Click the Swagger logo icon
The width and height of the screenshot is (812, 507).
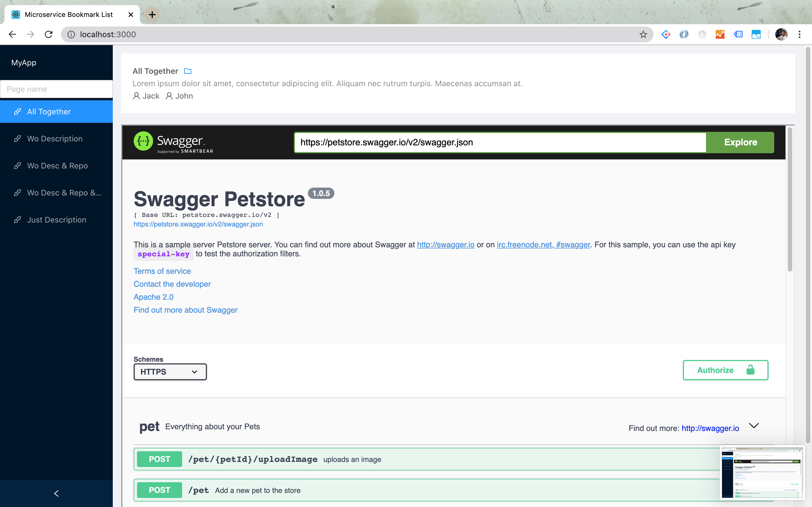point(143,141)
